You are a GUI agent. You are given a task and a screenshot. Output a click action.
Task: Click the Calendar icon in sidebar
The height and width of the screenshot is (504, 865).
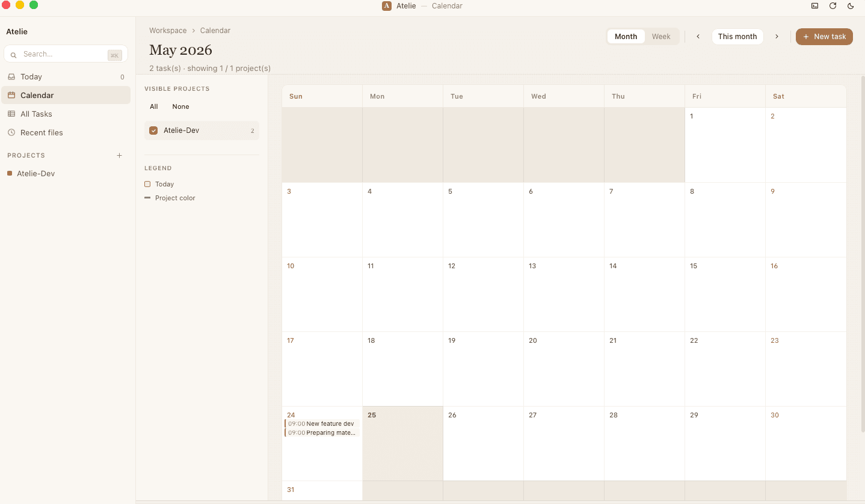tap(11, 95)
